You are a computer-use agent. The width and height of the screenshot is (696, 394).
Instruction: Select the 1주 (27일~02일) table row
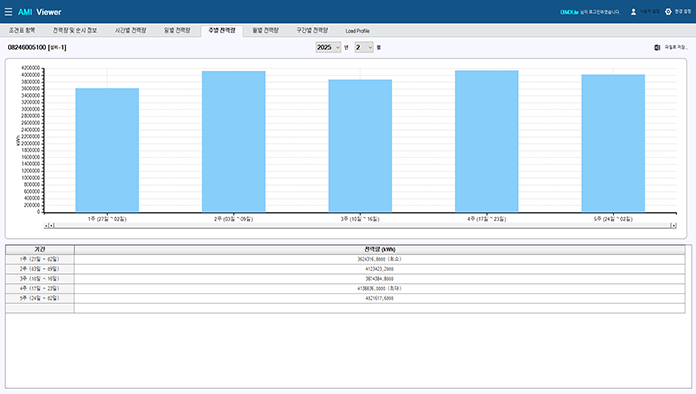coord(345,259)
